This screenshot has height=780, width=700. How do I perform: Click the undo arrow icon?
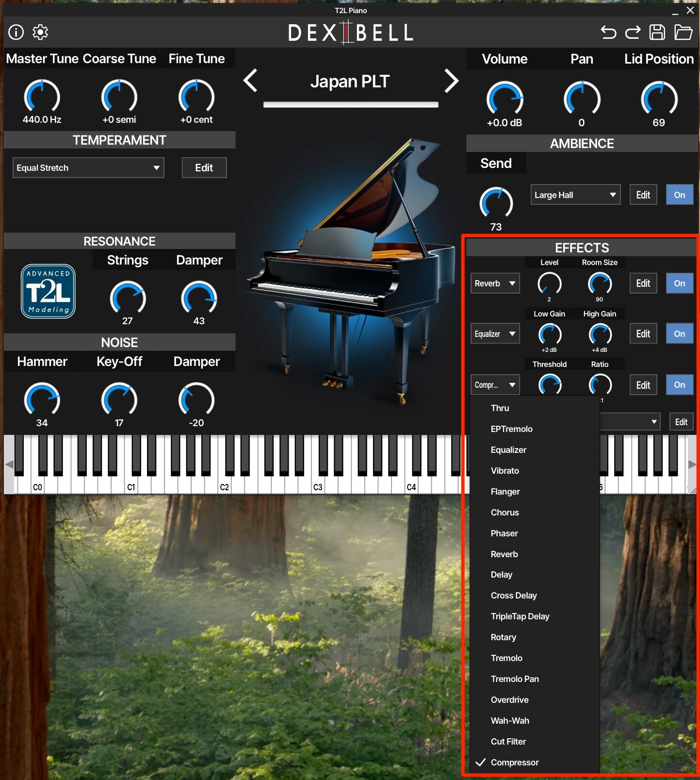click(608, 33)
